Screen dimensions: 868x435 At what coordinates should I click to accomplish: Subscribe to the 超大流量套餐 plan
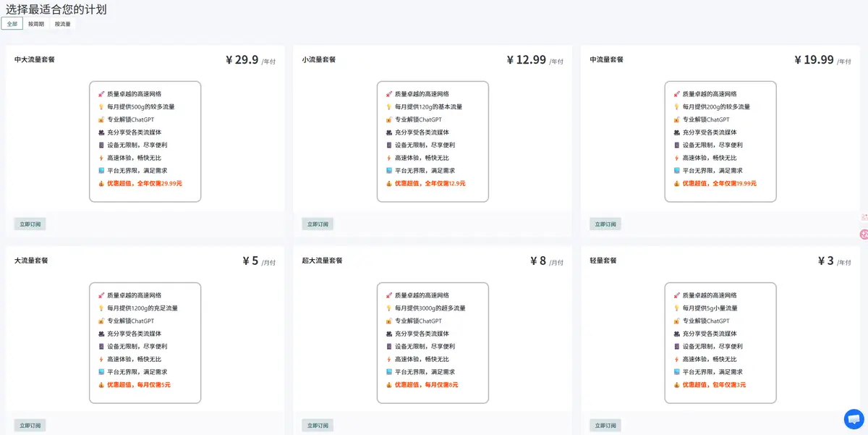coord(318,426)
